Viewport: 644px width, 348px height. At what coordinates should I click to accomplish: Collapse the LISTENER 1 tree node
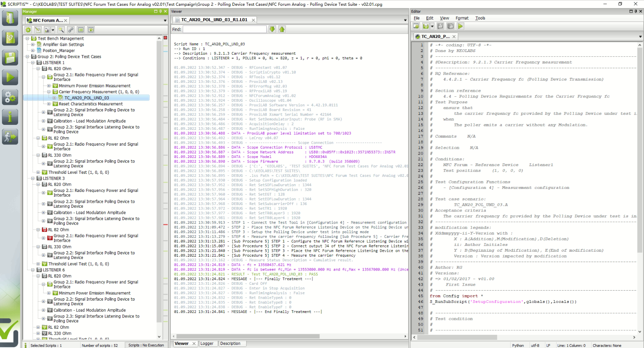(x=33, y=62)
